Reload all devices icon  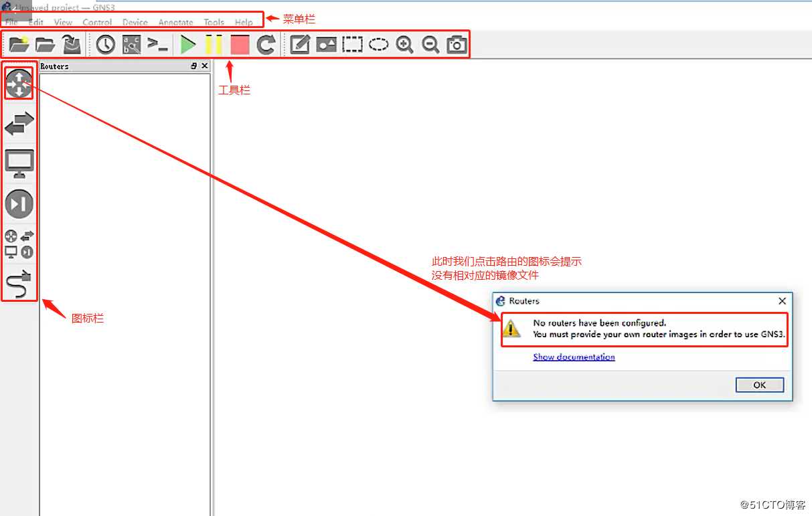[266, 45]
